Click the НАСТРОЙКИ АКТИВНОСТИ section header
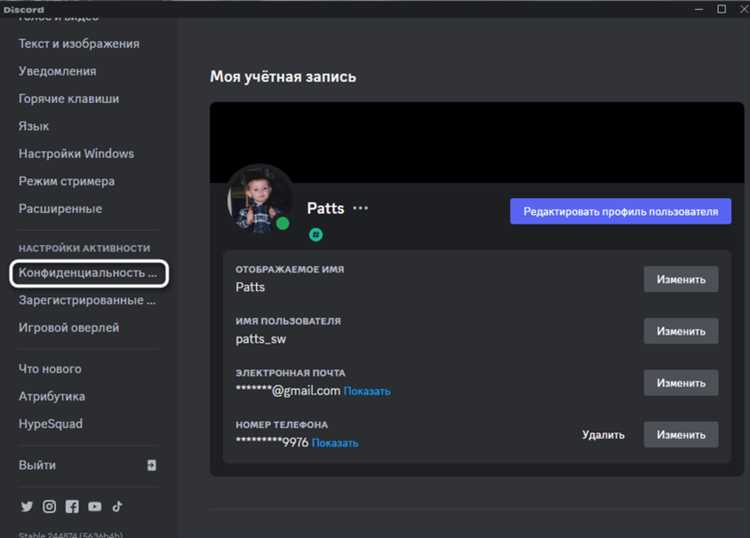Viewport: 750px width, 538px height. 84,248
